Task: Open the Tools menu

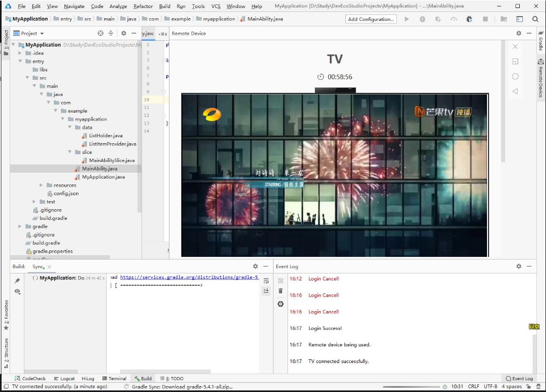Action: tap(198, 6)
